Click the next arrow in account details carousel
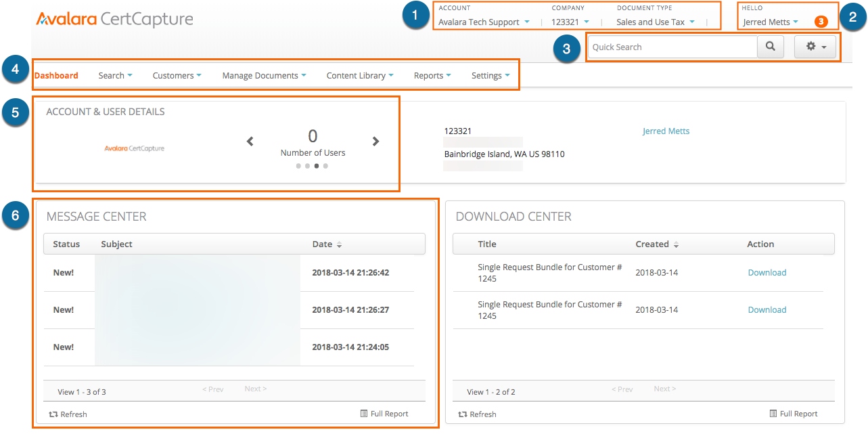 [375, 142]
